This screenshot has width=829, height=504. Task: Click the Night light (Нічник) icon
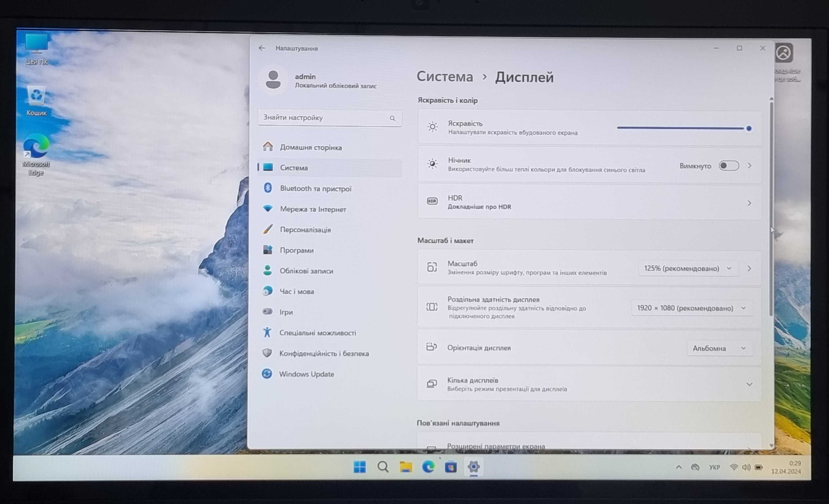[432, 164]
